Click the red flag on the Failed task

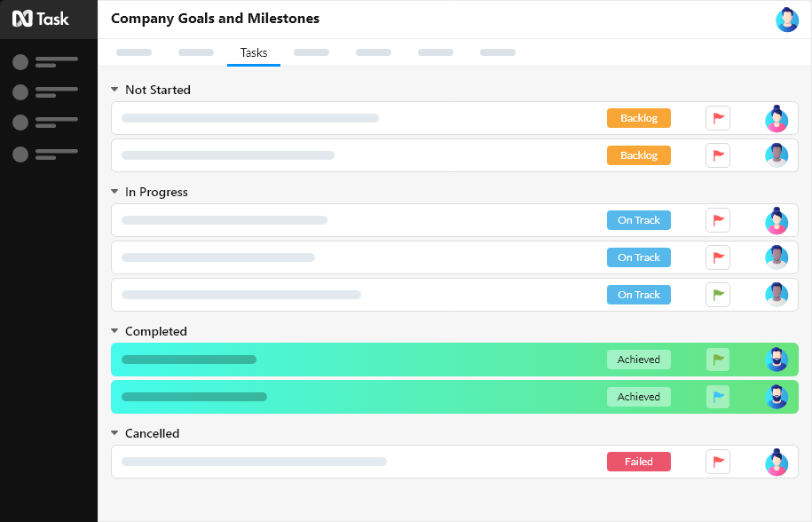[x=717, y=461]
